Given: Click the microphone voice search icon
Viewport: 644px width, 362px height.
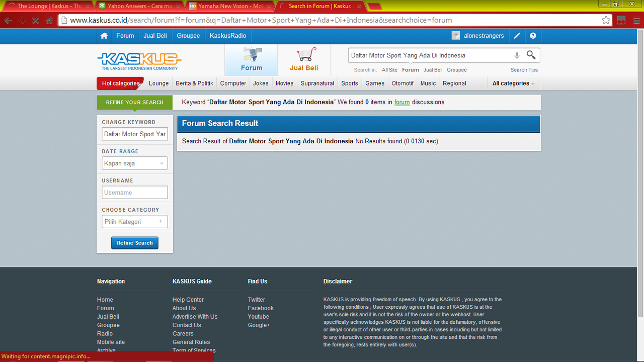Looking at the screenshot, I should pos(517,55).
